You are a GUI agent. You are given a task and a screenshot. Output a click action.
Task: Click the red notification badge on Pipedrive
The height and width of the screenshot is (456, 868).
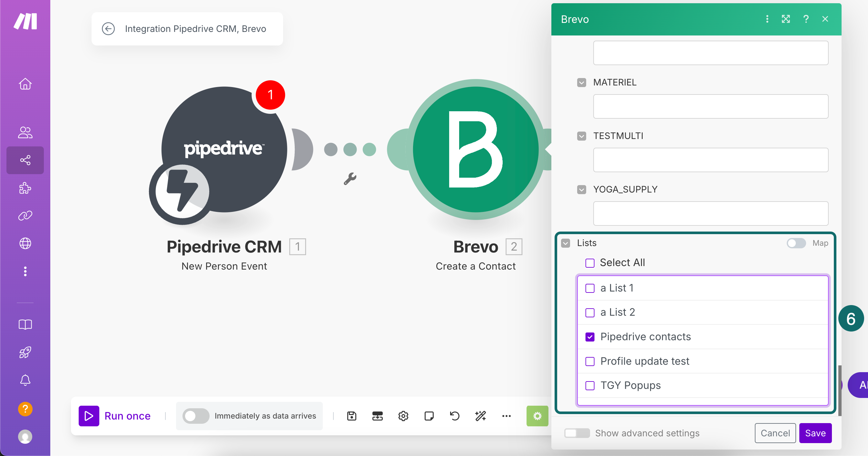(x=270, y=95)
